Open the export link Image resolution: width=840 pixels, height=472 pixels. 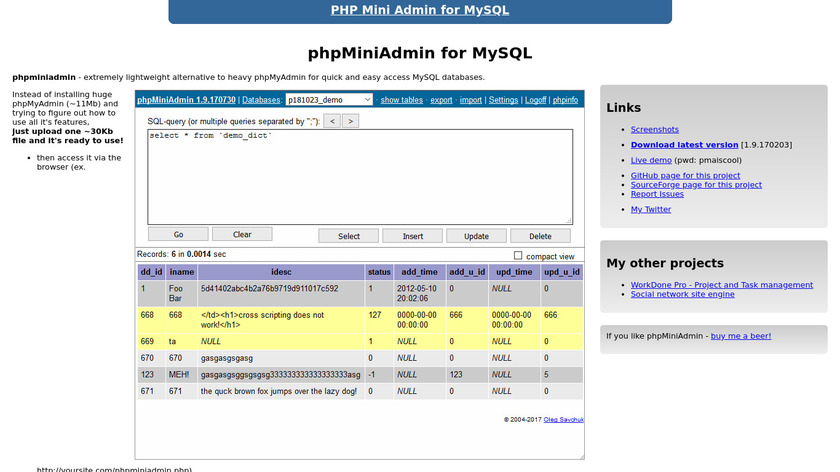(441, 100)
